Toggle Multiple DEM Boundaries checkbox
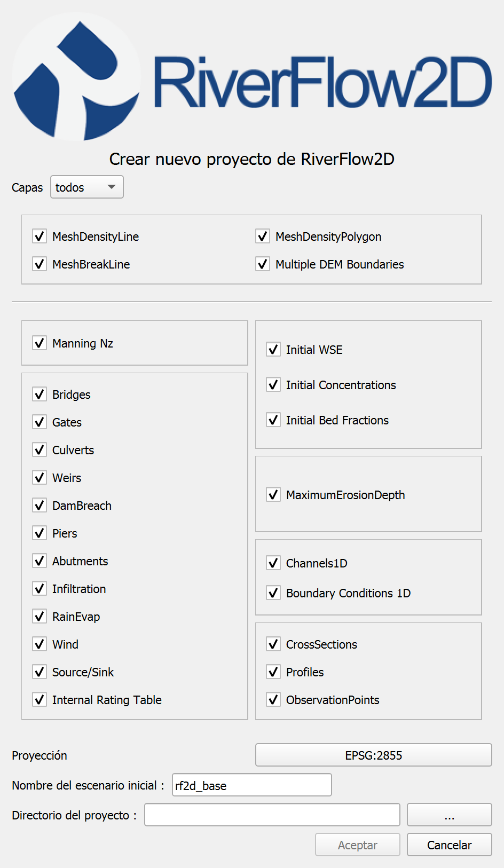Screen dimensions: 504x868 coord(263,264)
